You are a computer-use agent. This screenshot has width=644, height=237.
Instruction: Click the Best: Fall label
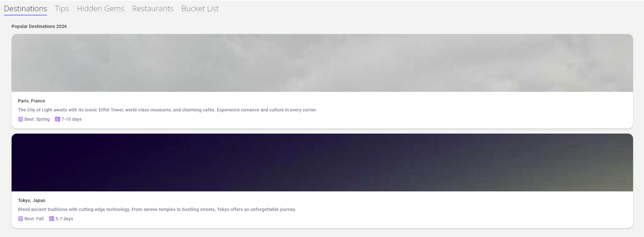(34, 219)
